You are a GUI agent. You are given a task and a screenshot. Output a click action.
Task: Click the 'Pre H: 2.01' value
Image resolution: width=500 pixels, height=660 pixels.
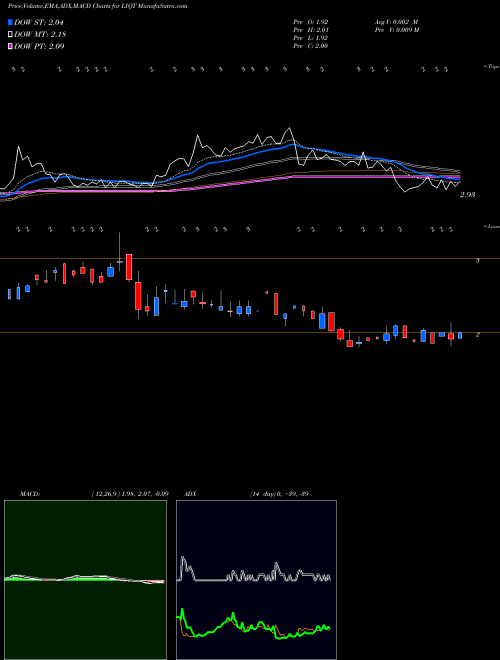point(311,29)
